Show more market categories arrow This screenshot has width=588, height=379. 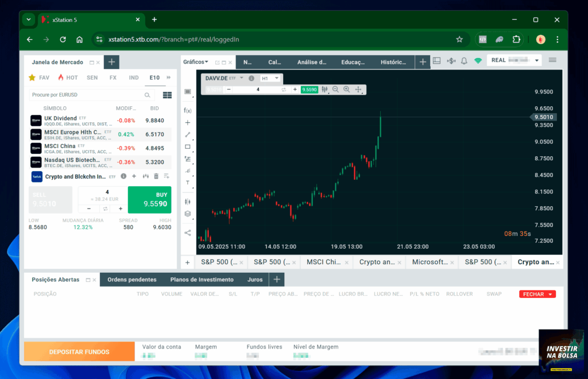pos(169,78)
